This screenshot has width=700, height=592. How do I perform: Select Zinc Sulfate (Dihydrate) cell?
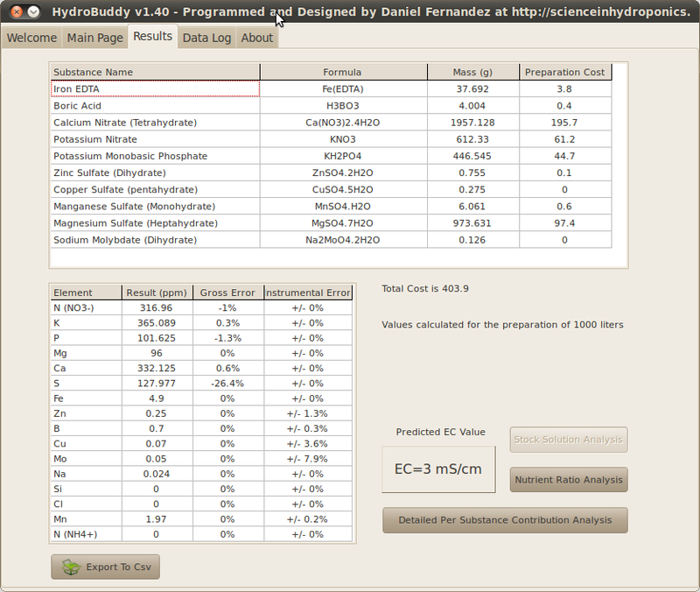click(156, 173)
